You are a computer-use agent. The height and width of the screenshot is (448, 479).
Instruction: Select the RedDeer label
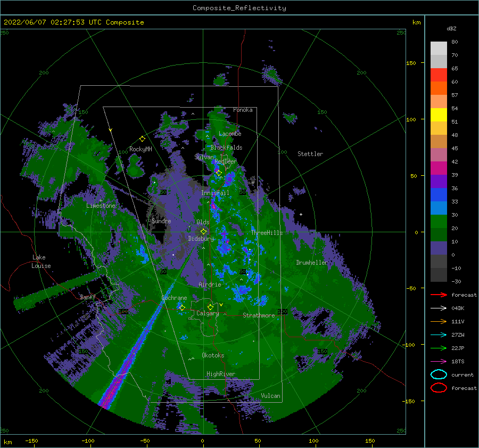(x=226, y=161)
